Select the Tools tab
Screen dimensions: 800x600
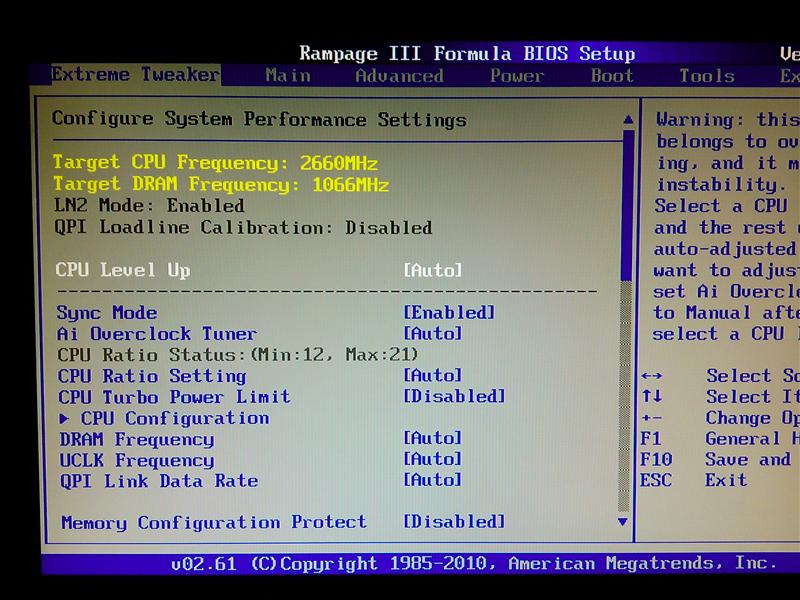pos(707,76)
